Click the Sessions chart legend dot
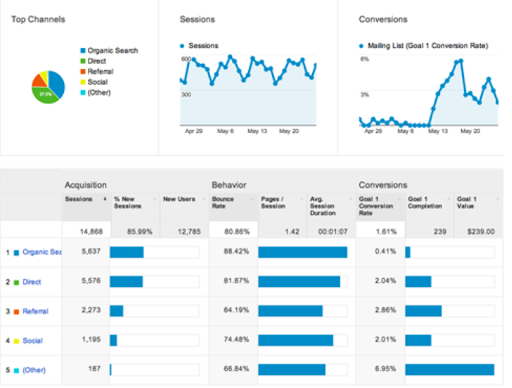 182,46
